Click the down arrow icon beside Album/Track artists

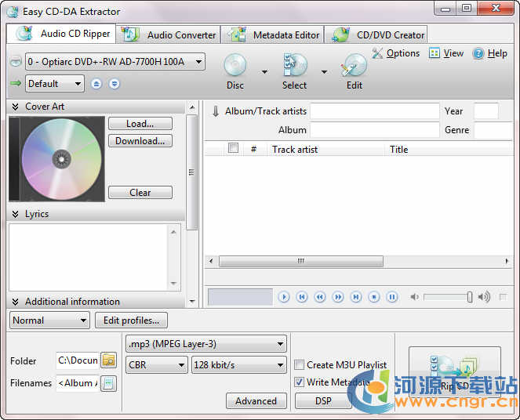216,111
